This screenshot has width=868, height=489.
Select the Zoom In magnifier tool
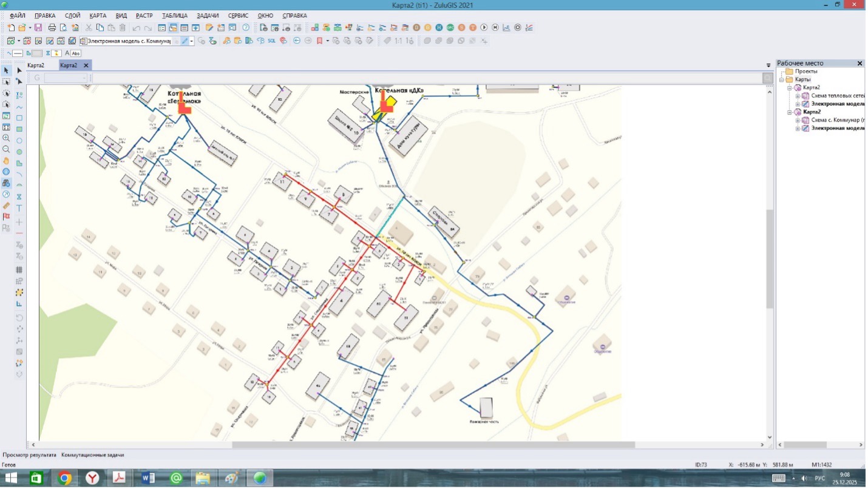[7, 138]
